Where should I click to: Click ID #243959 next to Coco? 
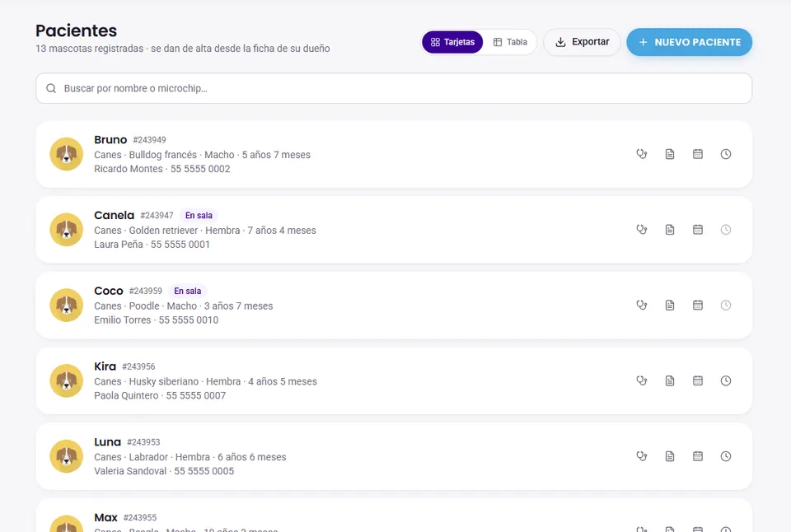(146, 291)
